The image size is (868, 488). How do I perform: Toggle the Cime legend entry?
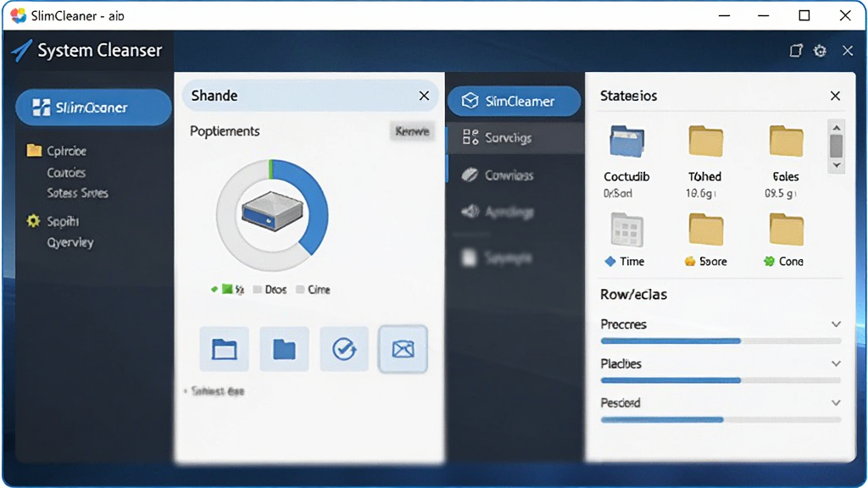[x=313, y=290]
